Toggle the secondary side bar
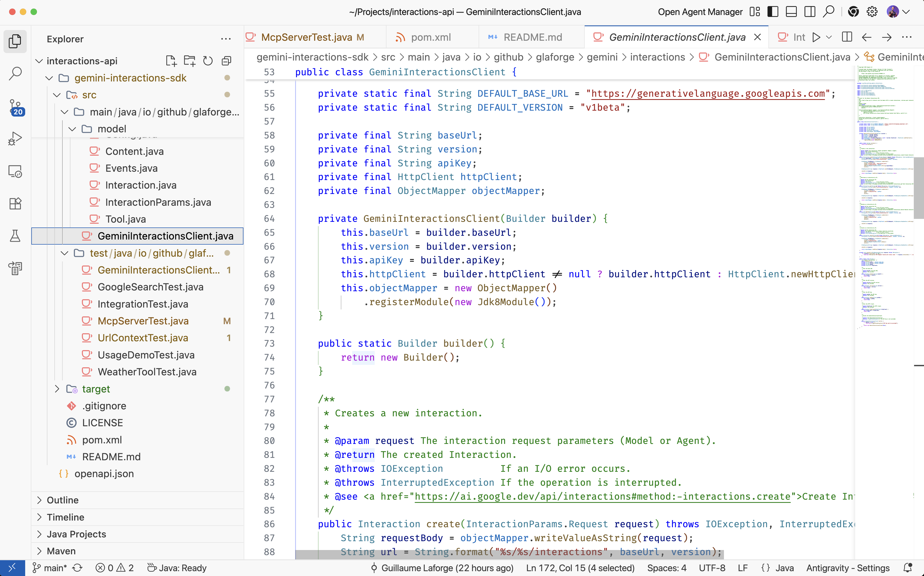 click(x=810, y=12)
